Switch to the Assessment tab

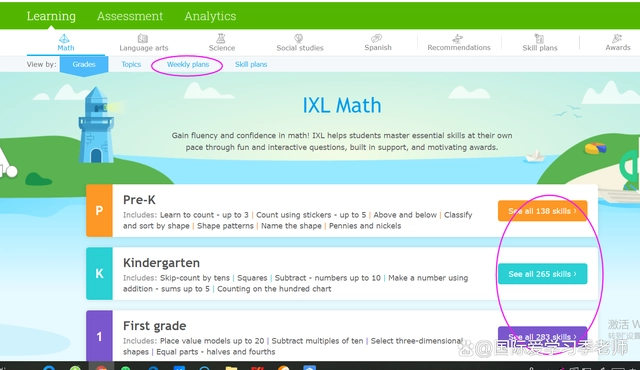(130, 16)
